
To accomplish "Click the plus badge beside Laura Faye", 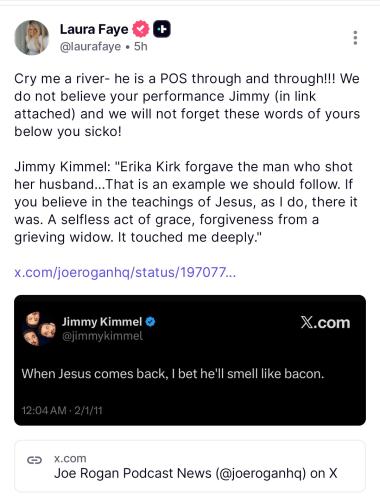I will coord(162,29).
